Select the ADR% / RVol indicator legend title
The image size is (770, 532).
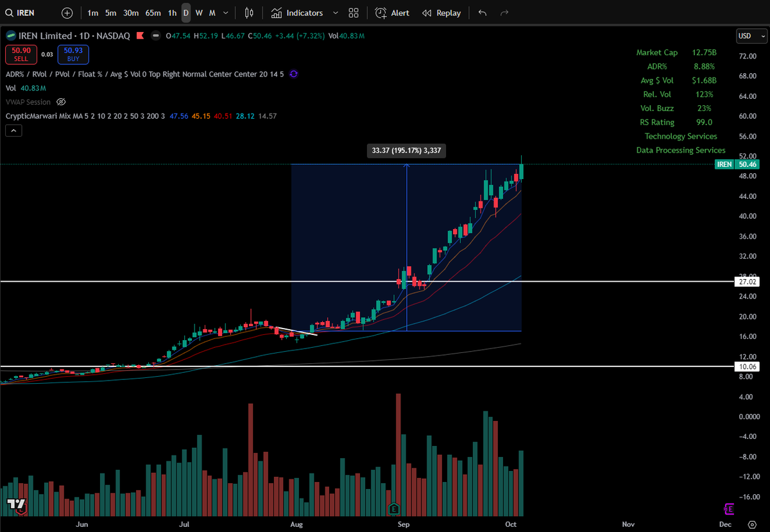pyautogui.click(x=145, y=74)
